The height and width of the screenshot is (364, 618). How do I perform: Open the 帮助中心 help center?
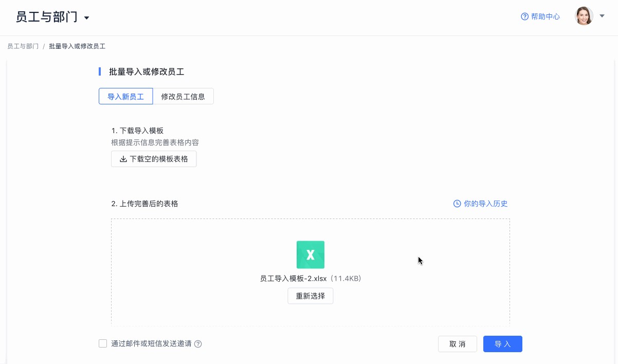(544, 16)
